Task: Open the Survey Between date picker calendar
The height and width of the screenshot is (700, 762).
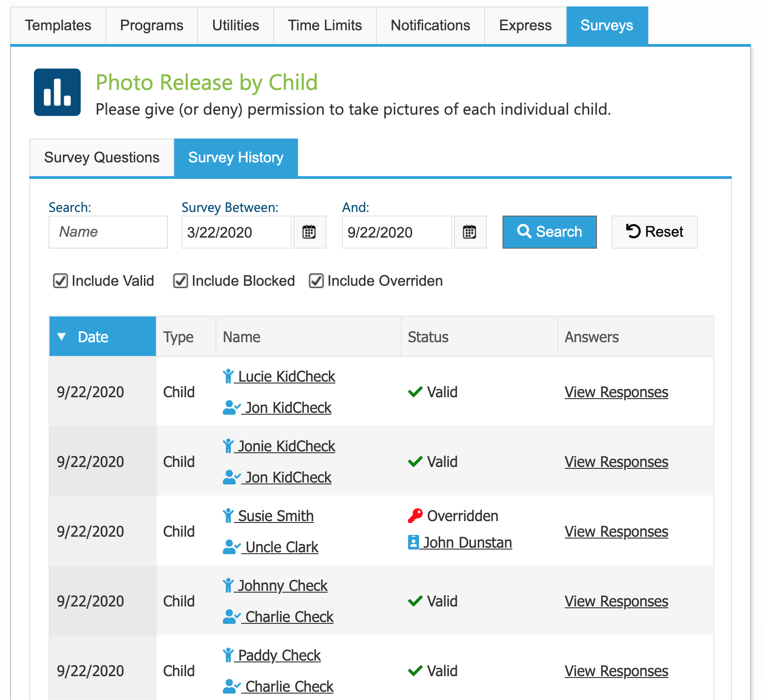Action: click(x=309, y=232)
